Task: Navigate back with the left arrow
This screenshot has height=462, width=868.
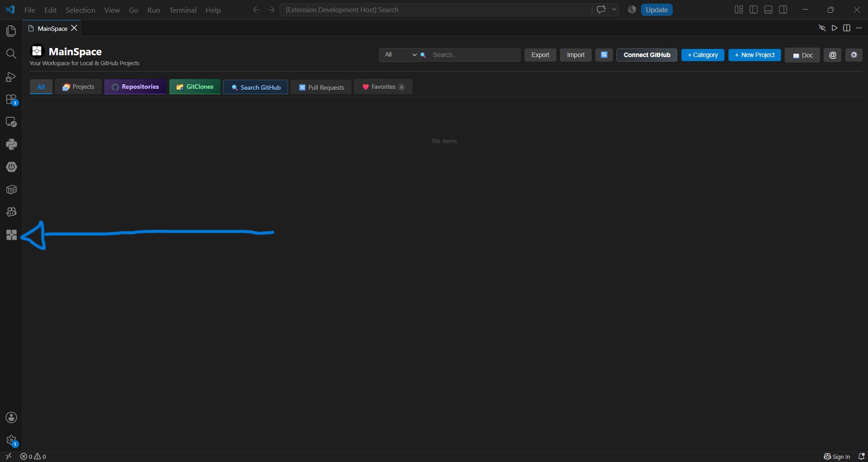Action: click(x=256, y=10)
